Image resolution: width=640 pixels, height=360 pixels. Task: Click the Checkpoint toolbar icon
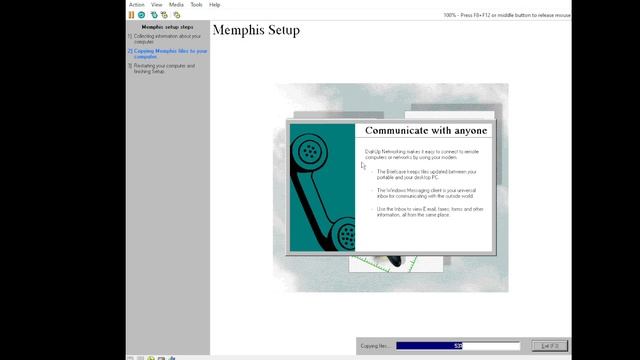(x=154, y=15)
